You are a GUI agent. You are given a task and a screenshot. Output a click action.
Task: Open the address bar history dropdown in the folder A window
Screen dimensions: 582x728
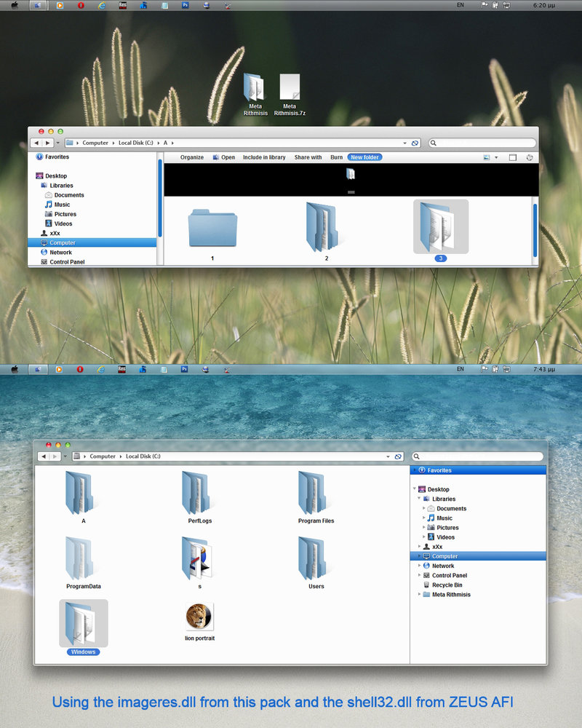404,143
